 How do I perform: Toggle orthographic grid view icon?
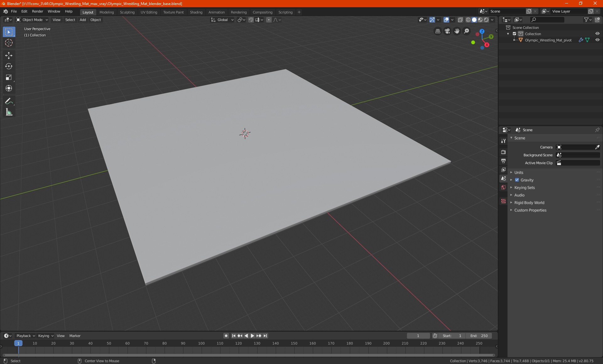point(437,31)
